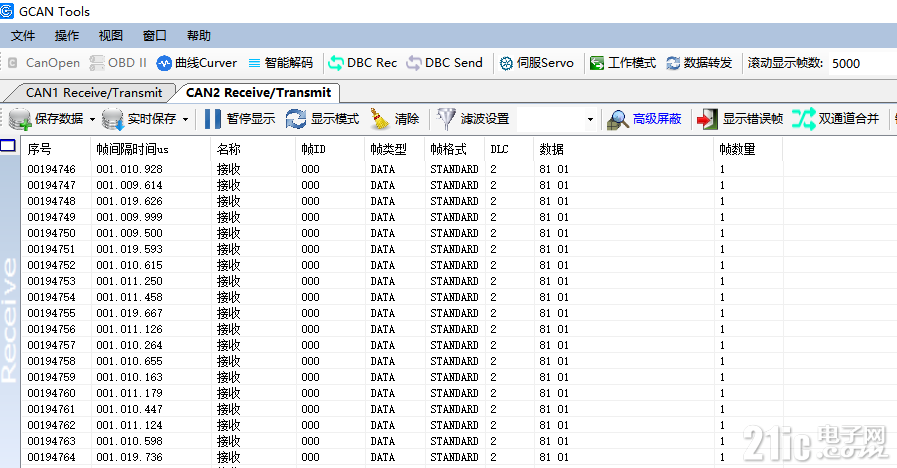
Task: Select row with sequence 00194764
Action: coord(402,458)
